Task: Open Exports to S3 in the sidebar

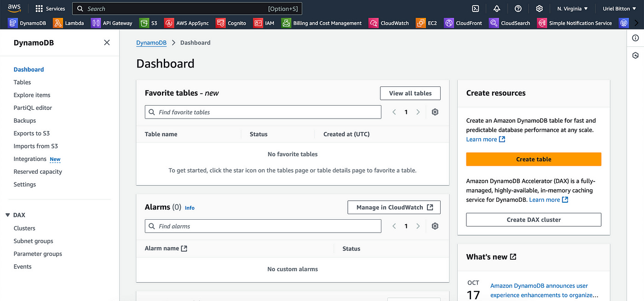Action: point(31,133)
